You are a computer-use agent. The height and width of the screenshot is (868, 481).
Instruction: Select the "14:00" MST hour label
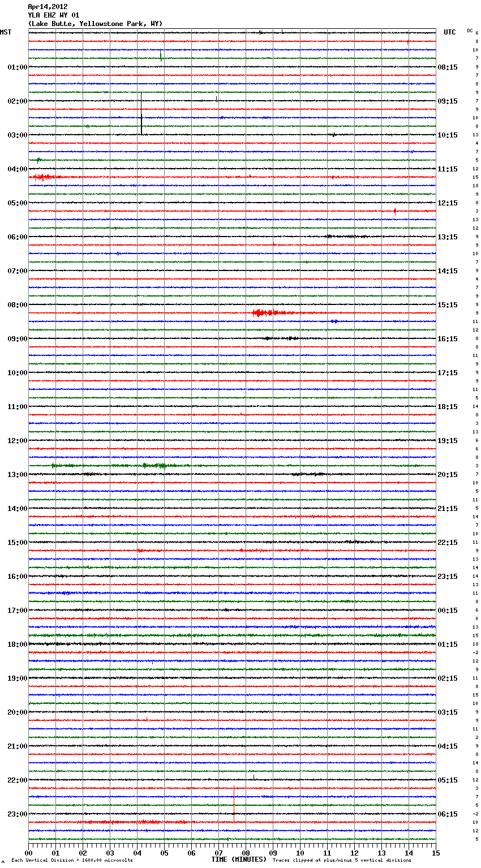coord(18,509)
